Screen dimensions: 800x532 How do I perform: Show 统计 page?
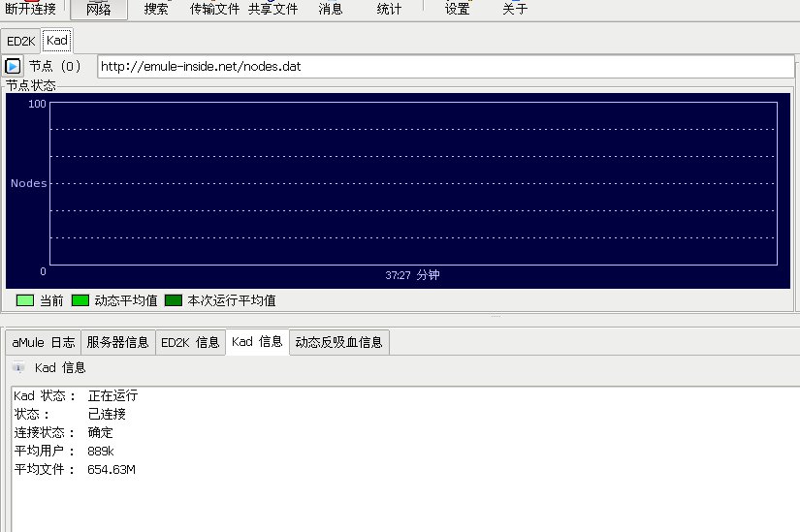(x=389, y=9)
